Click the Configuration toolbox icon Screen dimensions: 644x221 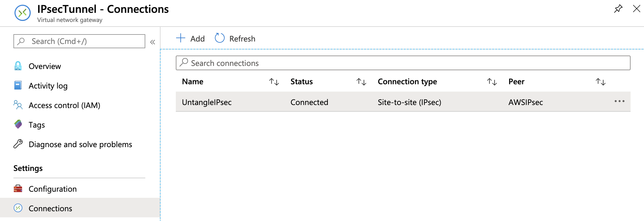click(18, 189)
